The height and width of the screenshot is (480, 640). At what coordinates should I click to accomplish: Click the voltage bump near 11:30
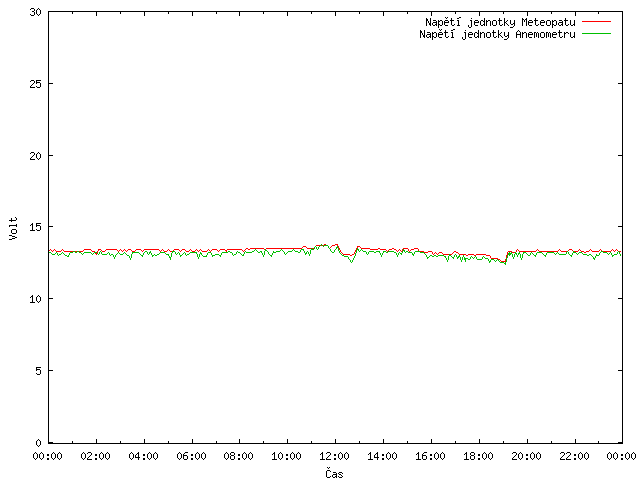(324, 246)
